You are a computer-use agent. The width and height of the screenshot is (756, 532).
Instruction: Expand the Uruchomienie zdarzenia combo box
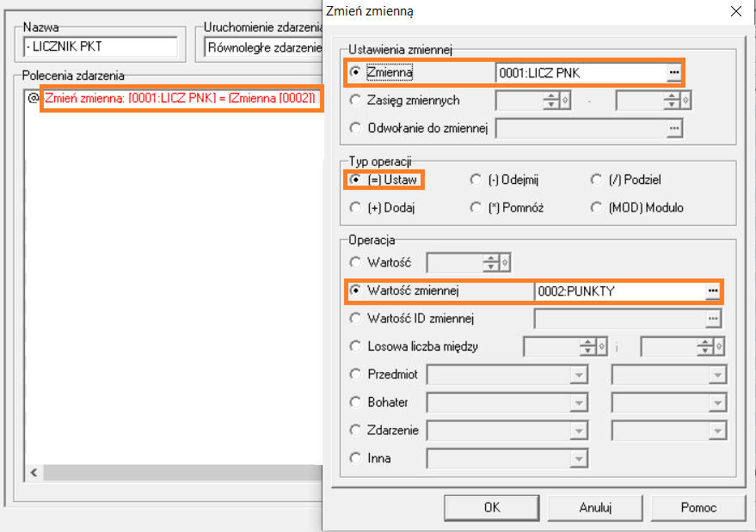(x=262, y=47)
